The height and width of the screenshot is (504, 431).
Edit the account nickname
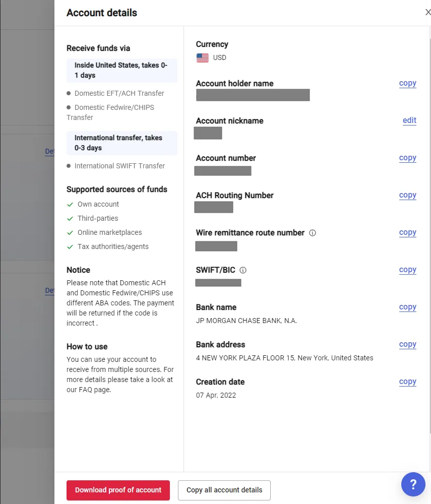[409, 120]
